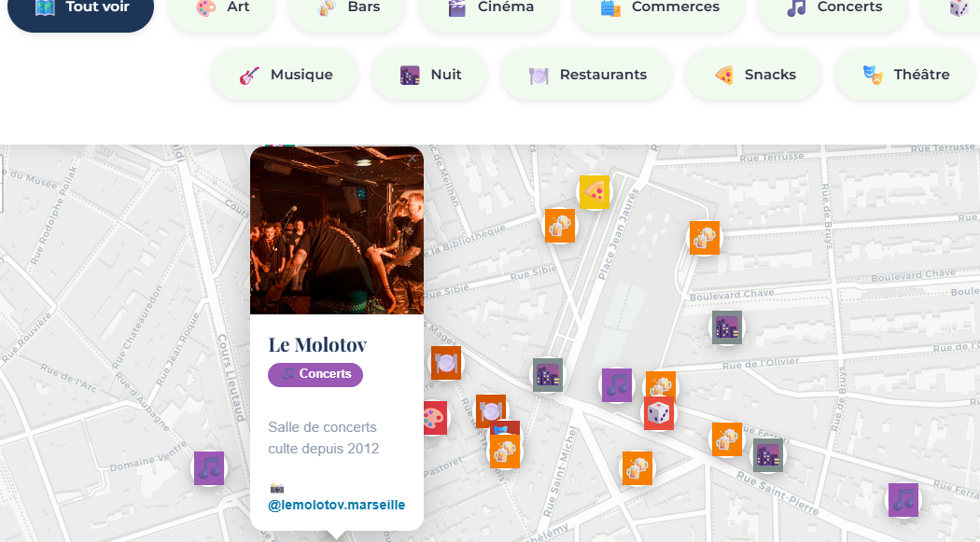
Task: Click the Le Molotov title
Action: [317, 344]
